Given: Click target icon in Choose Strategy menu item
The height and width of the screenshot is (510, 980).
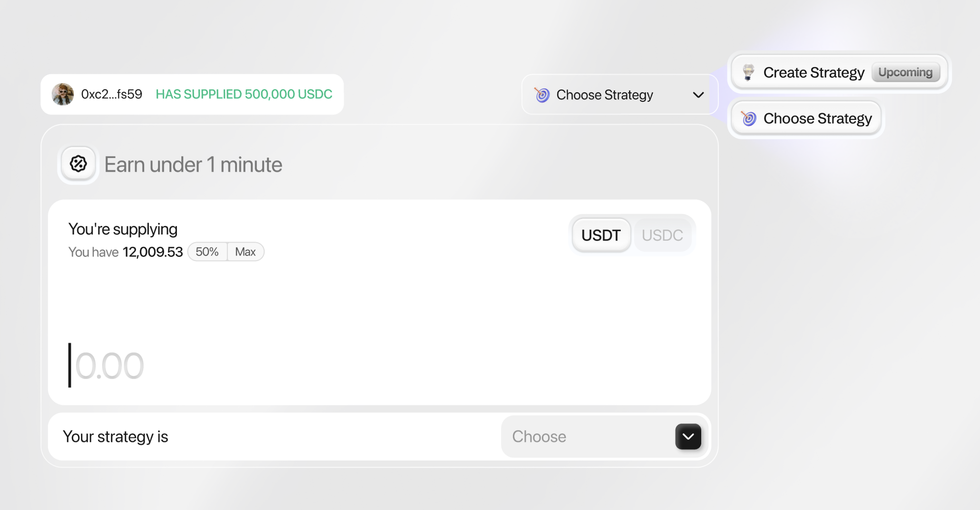Looking at the screenshot, I should click(x=749, y=118).
